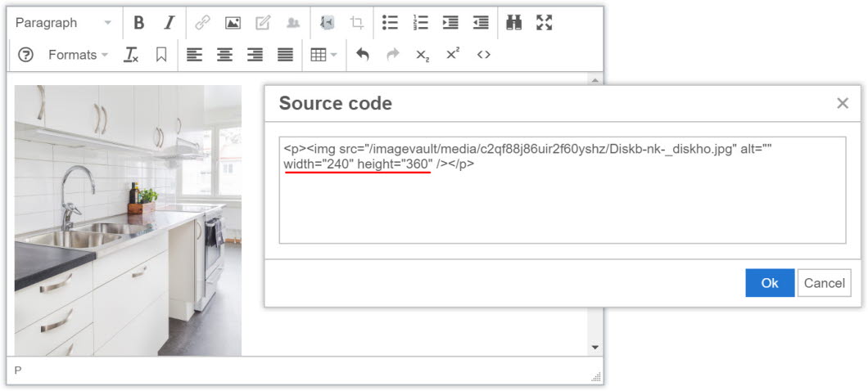The image size is (868, 391).
Task: Confirm source code with Ok button
Action: [x=769, y=283]
